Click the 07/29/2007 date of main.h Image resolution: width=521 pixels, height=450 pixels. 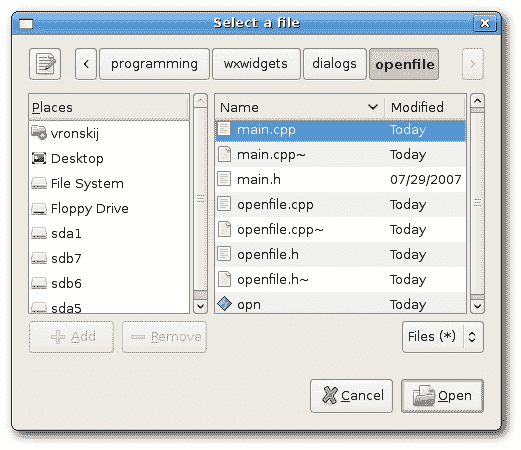[425, 180]
